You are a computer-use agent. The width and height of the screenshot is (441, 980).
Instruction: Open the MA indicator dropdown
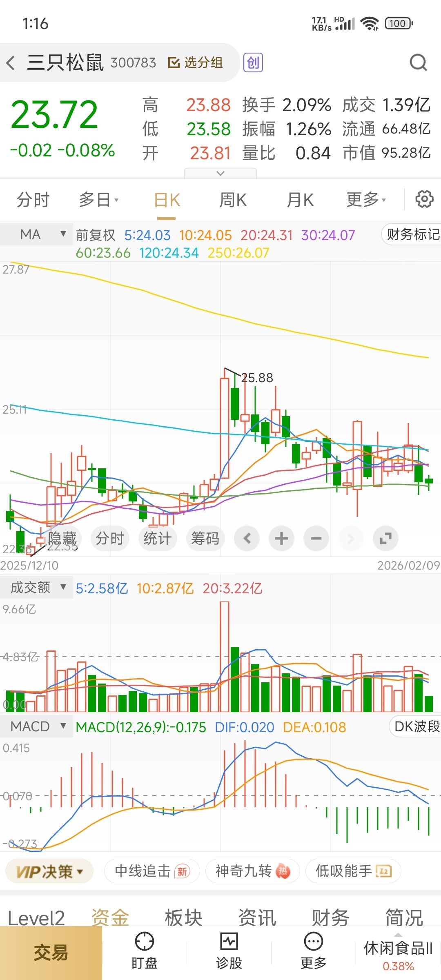pos(37,234)
